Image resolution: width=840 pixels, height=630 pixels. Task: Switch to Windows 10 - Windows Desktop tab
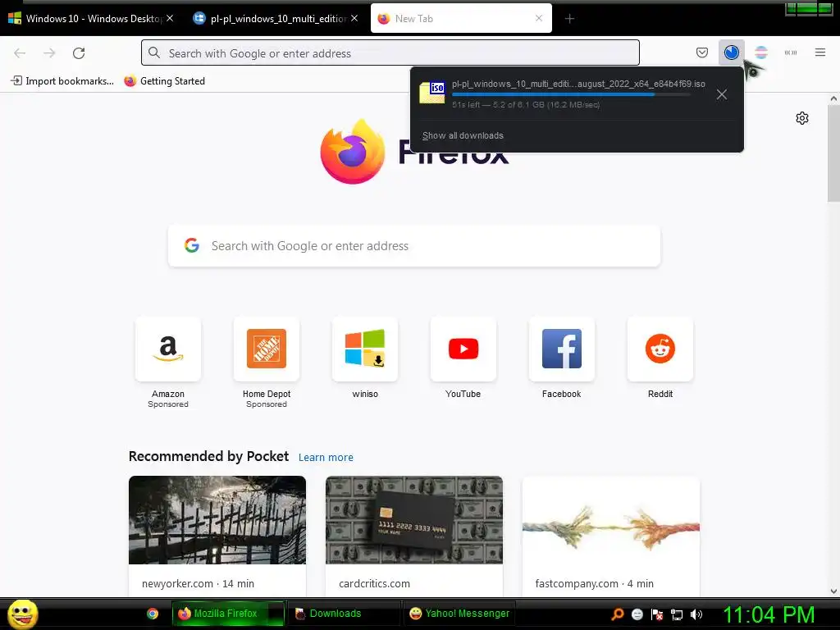tap(92, 19)
